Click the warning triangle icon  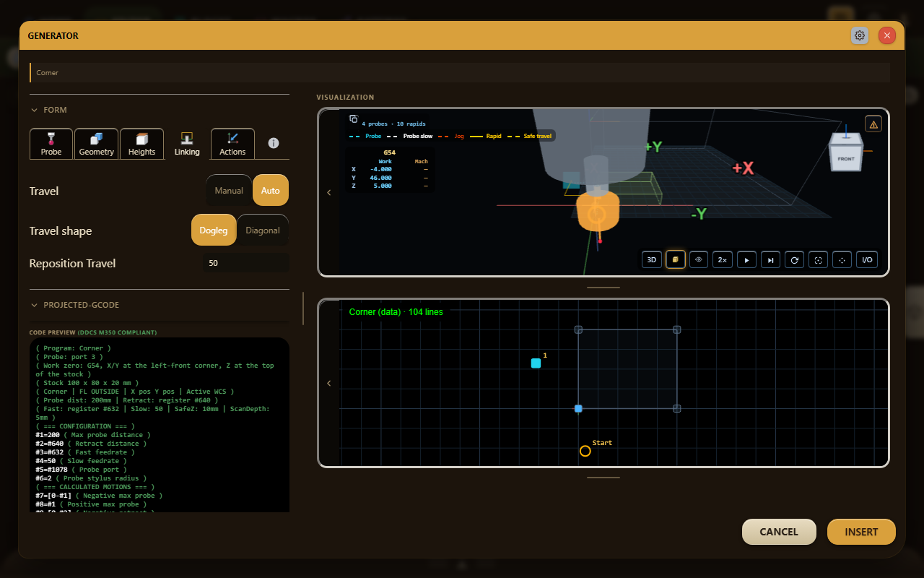pos(873,124)
